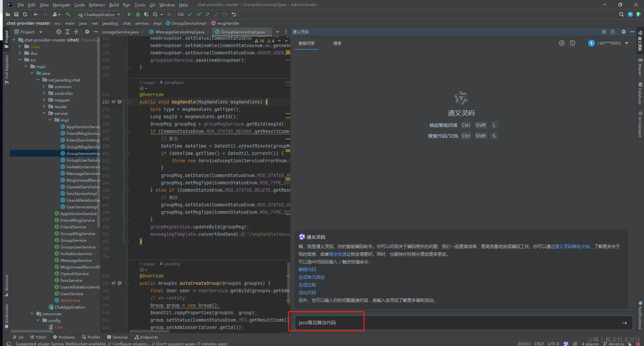Screen dimensions: 644x346
Task: Start new chat in Tongyi Lingma
Action: [x=562, y=43]
